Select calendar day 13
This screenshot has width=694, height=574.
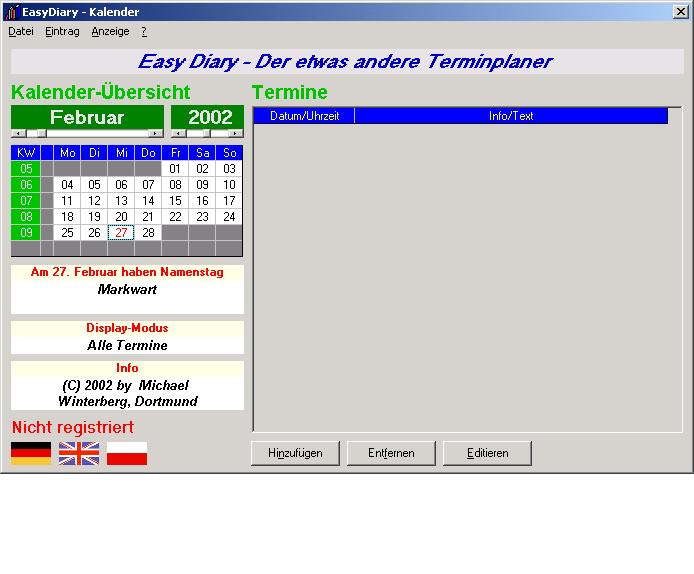coord(121,201)
